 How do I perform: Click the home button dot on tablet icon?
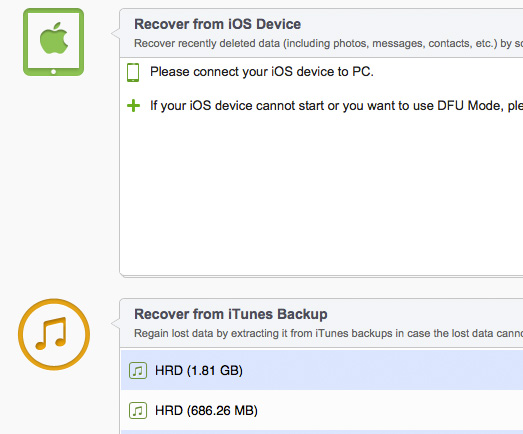(53, 72)
